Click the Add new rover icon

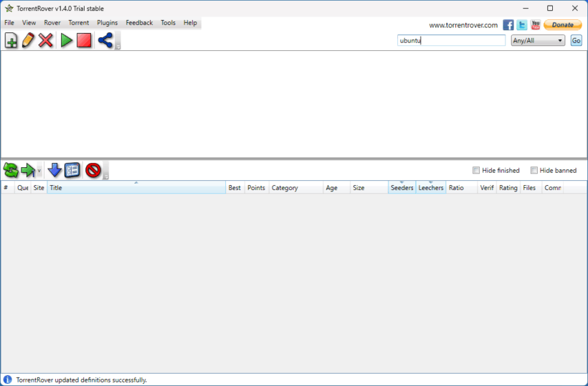point(11,40)
